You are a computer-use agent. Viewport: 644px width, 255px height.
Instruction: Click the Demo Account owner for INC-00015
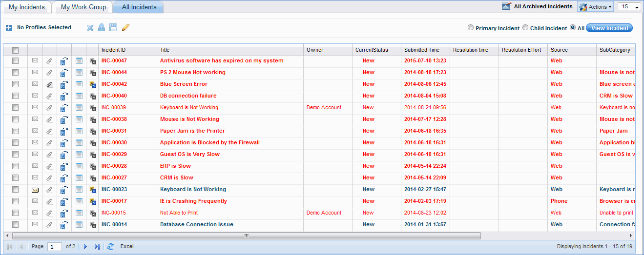pyautogui.click(x=324, y=213)
